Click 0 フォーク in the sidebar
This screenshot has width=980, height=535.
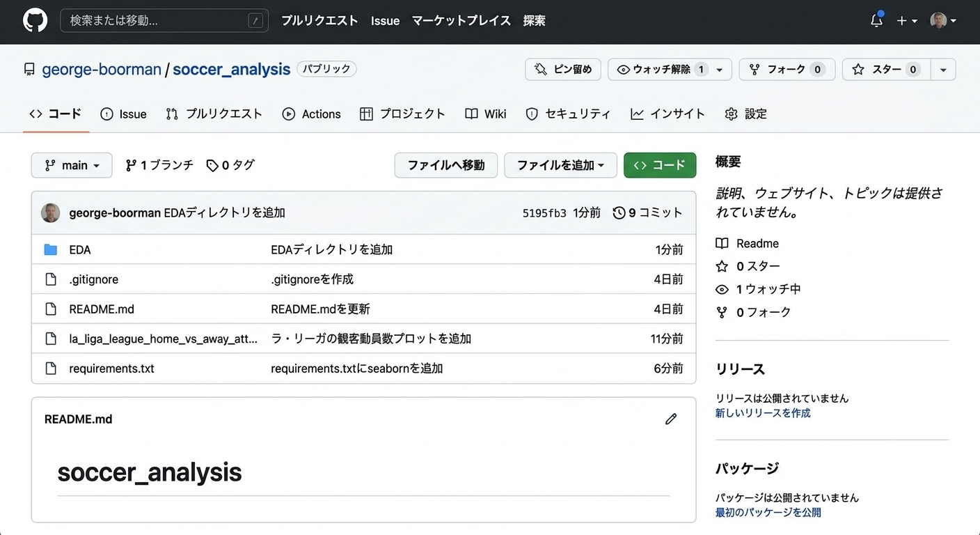754,312
